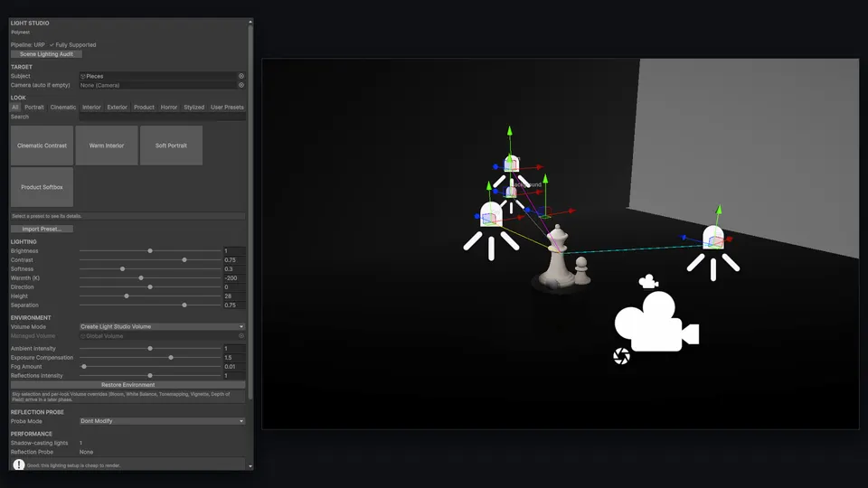Click the Height slider handle
The width and height of the screenshot is (868, 488).
(x=127, y=296)
